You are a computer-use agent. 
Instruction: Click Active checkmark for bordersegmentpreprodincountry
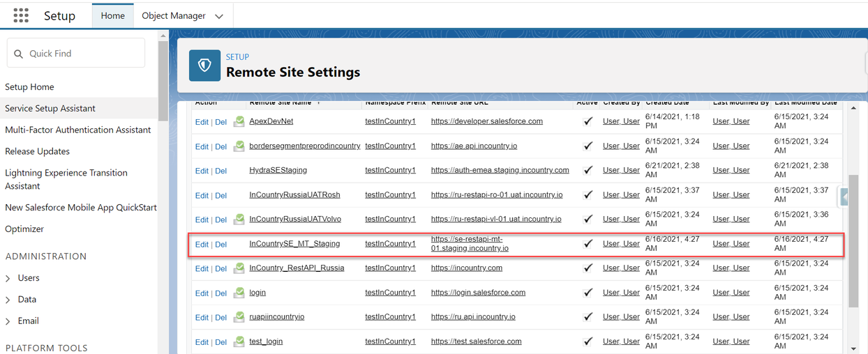pyautogui.click(x=588, y=146)
